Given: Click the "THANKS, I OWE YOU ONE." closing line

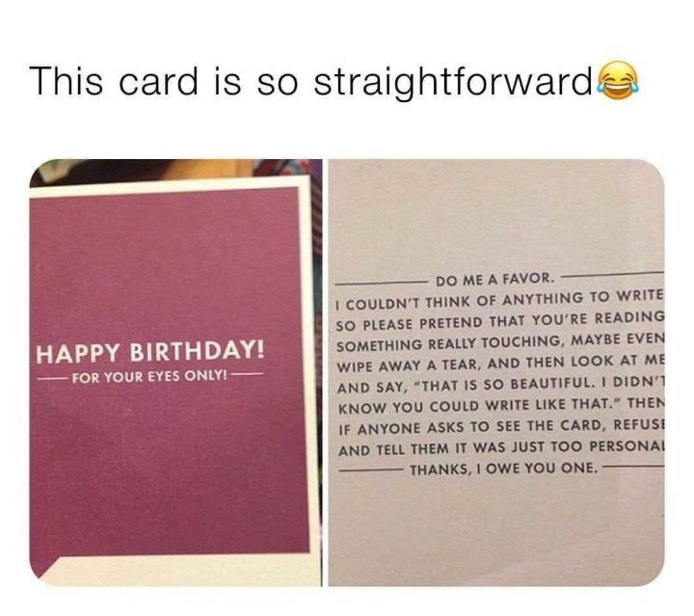Looking at the screenshot, I should pos(504,469).
